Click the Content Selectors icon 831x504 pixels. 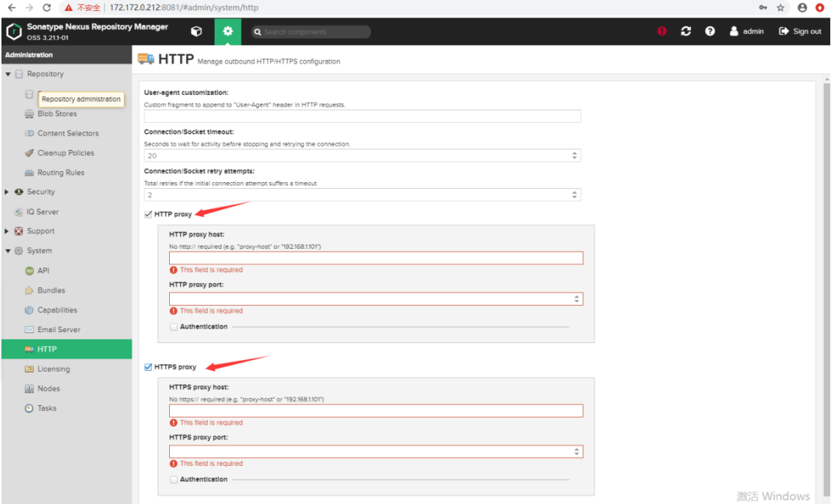coord(29,133)
